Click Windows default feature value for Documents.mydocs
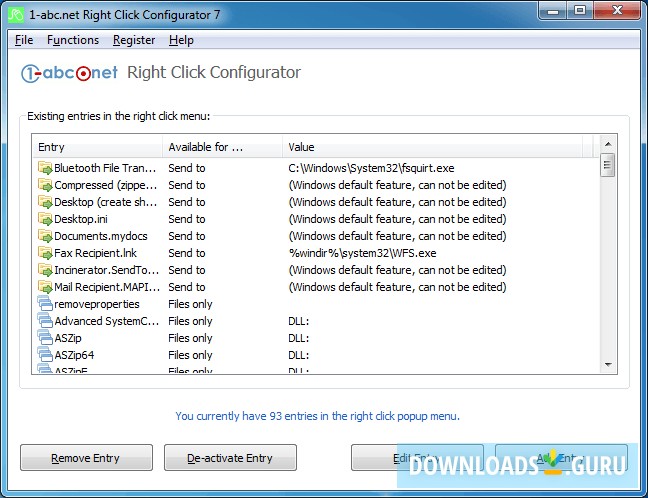The height and width of the screenshot is (498, 648). (397, 236)
